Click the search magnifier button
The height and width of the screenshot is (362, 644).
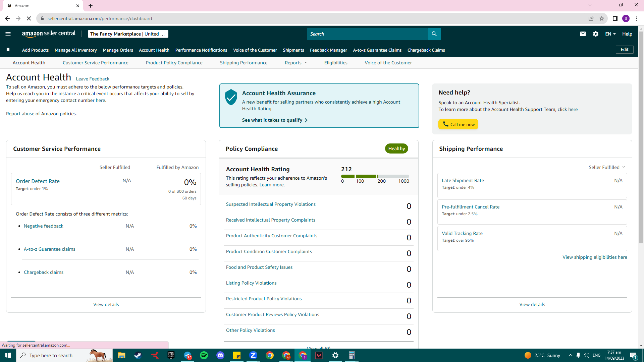(x=434, y=34)
